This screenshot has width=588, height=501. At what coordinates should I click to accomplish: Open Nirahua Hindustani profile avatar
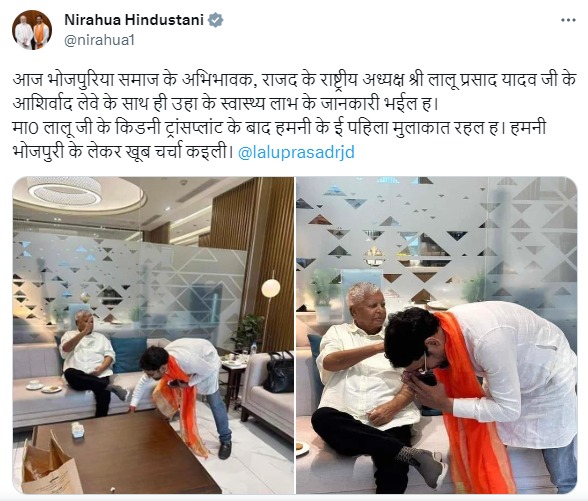coord(32,30)
